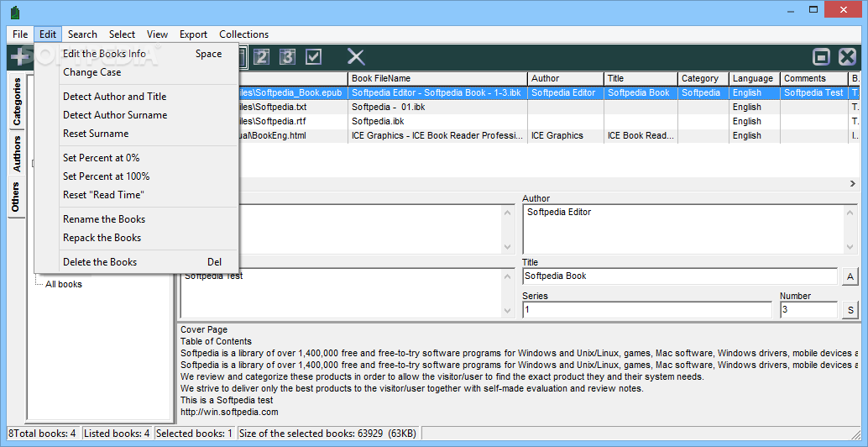Click the plus add-books toolbar icon
The width and height of the screenshot is (868, 447).
[x=20, y=56]
